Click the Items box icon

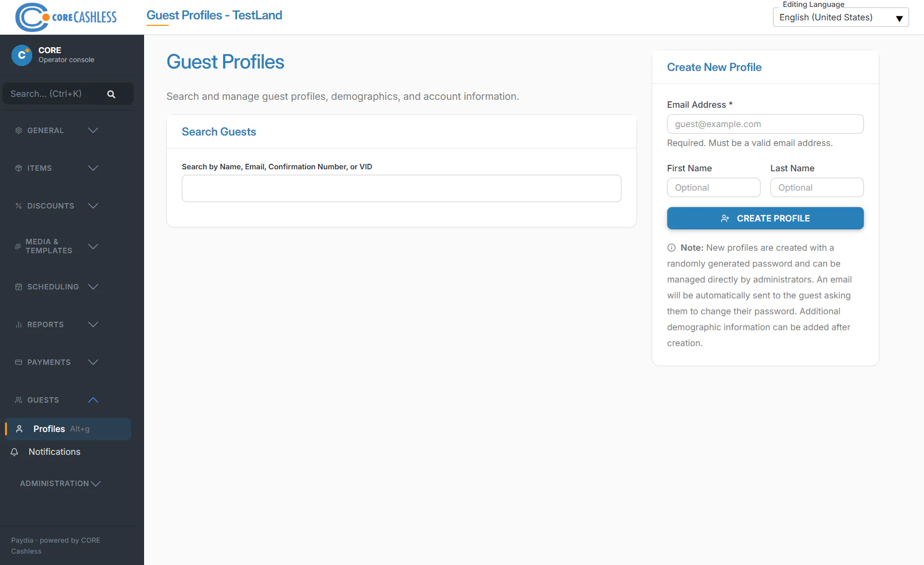(18, 168)
